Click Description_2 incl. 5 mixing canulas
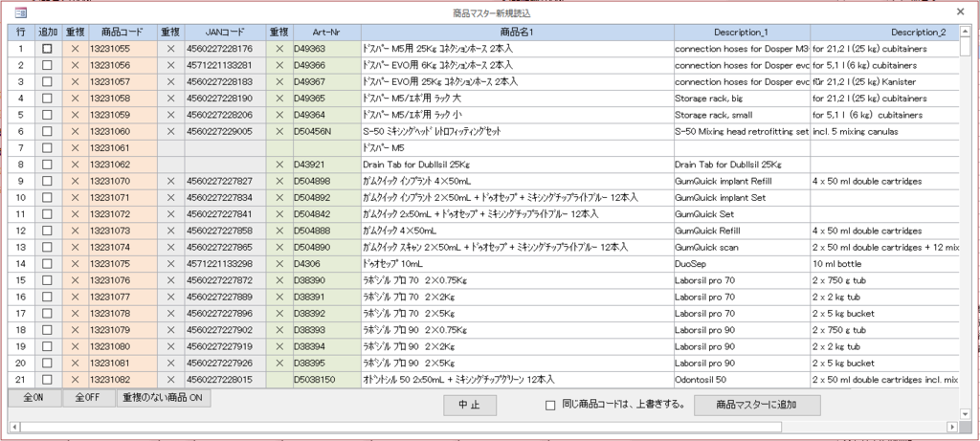Viewport: 980px width, 441px height. tap(885, 131)
